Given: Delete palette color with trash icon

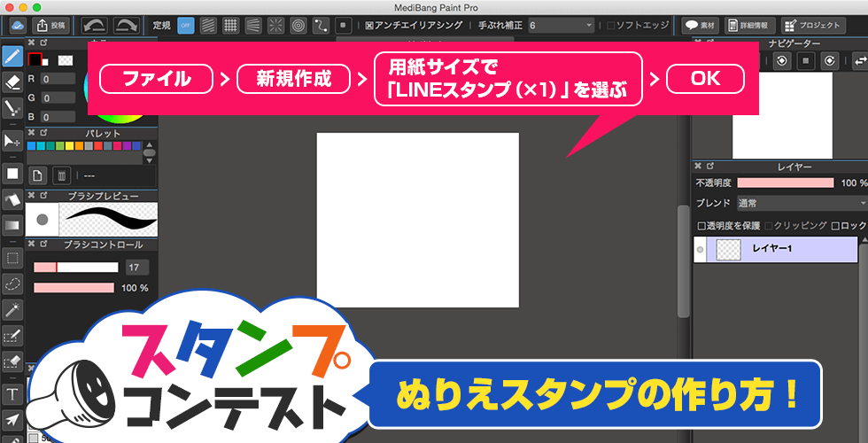Looking at the screenshot, I should pos(61,176).
